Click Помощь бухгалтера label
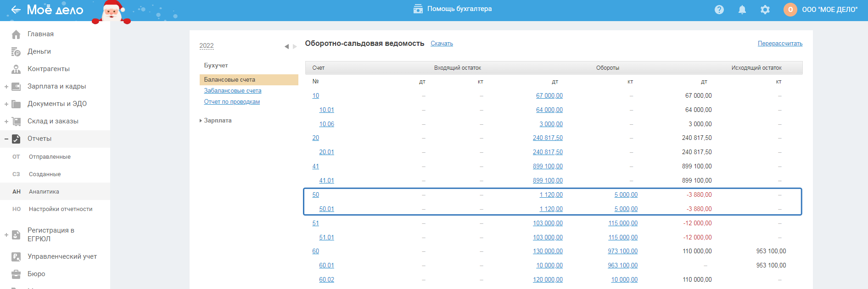The width and height of the screenshot is (868, 289). (x=459, y=9)
